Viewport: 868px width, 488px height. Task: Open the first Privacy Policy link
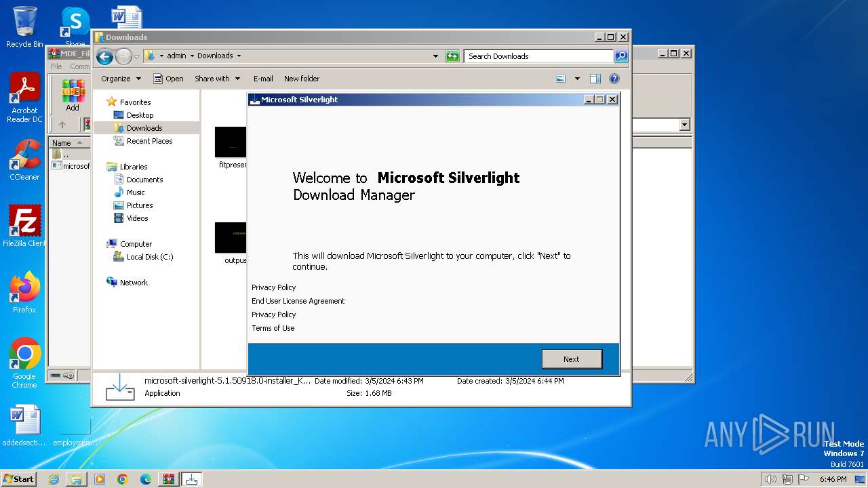click(x=274, y=287)
